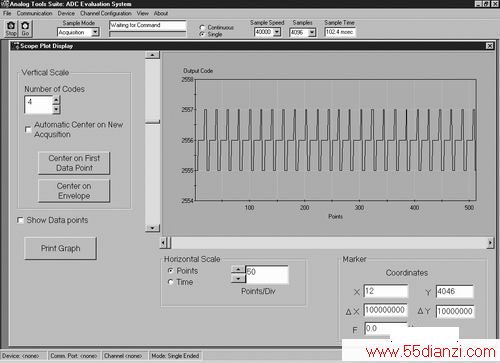Decrease Number of Codes with down arrow
This screenshot has height=363, width=500.
point(56,109)
